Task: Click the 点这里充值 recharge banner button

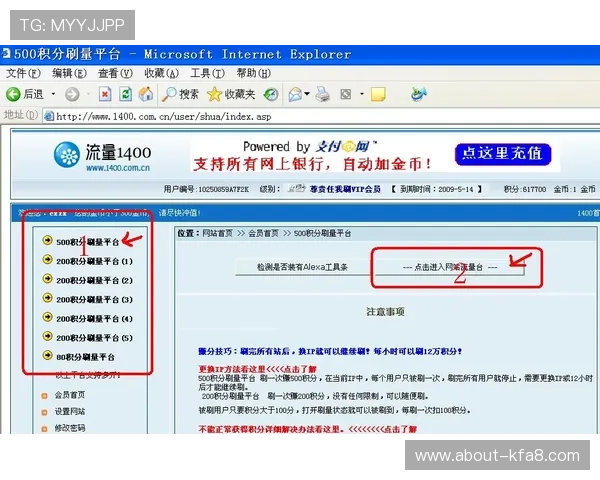Action: [x=502, y=153]
